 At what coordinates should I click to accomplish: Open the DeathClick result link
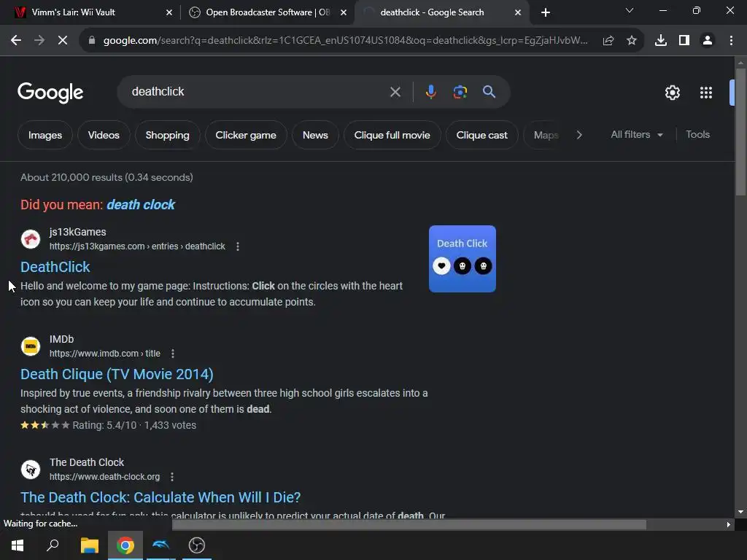tap(55, 267)
